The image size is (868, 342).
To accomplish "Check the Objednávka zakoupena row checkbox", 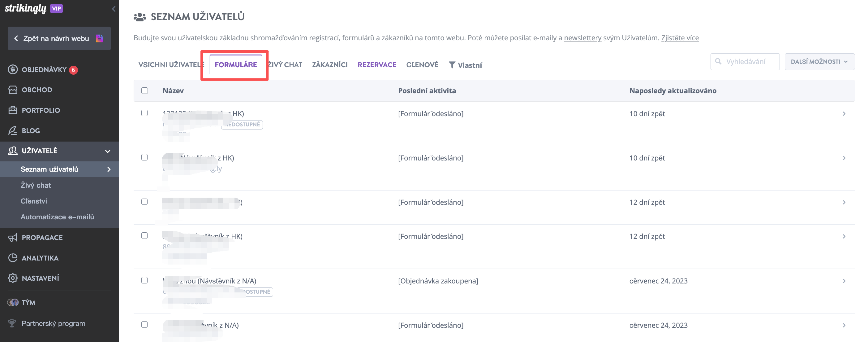I will click(x=144, y=280).
